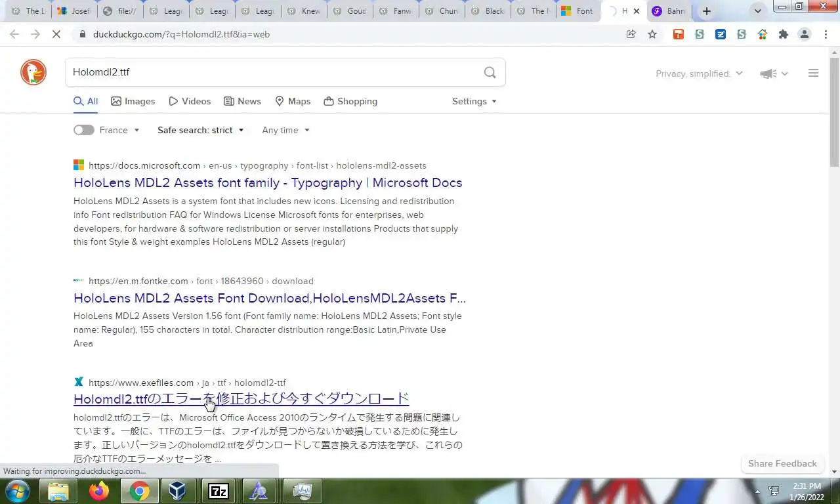Open Chrome three-dot menu
Screen dimensions: 840x504
(x=826, y=34)
